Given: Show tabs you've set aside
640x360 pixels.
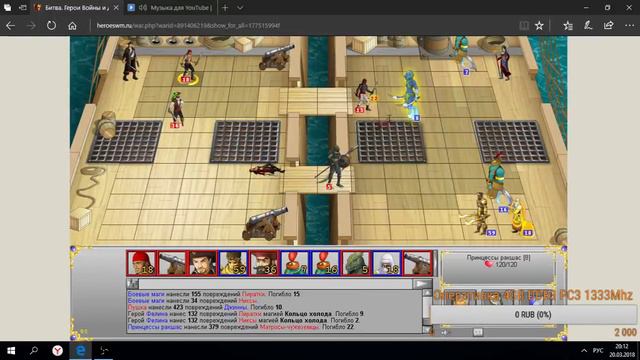Looking at the screenshot, I should click(8, 8).
